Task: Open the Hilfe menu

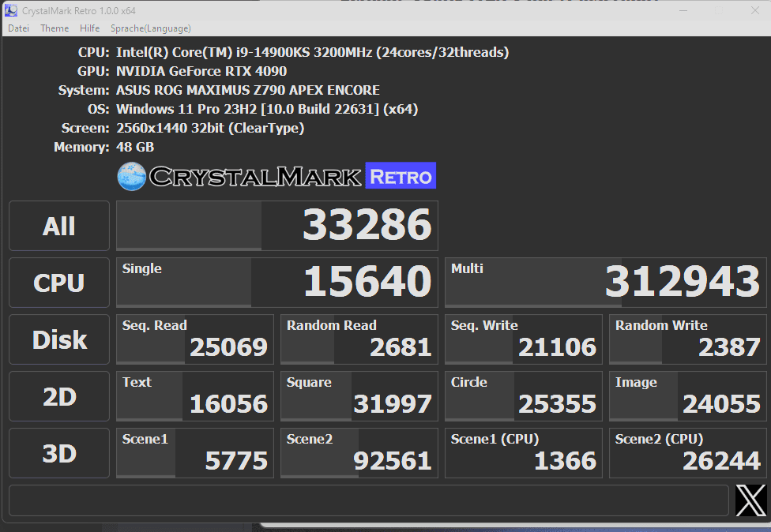Action: point(89,28)
